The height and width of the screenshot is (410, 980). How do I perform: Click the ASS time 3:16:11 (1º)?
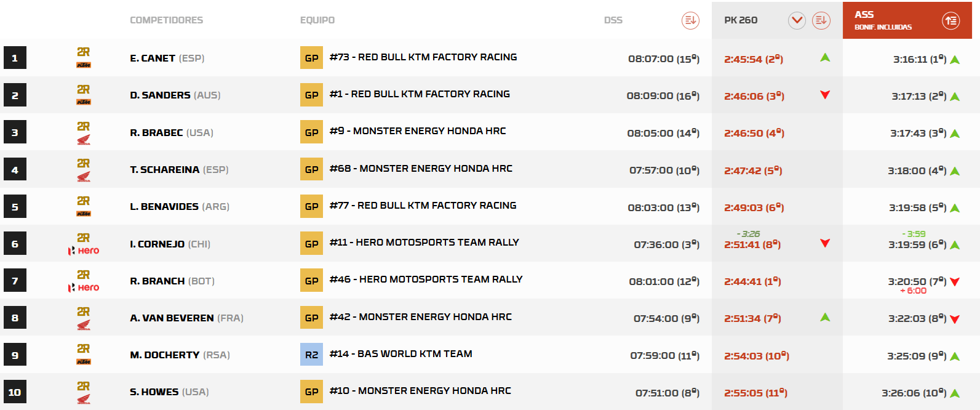920,60
